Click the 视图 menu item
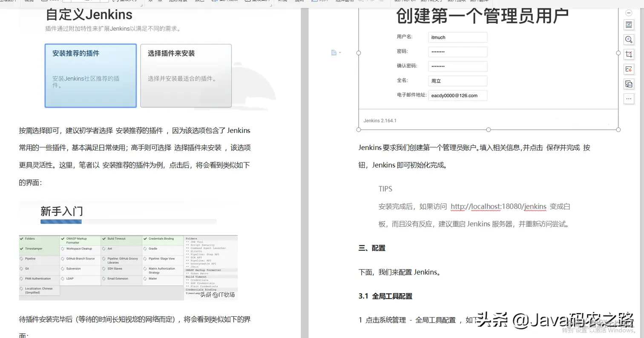This screenshot has height=338, width=644. (29, 2)
